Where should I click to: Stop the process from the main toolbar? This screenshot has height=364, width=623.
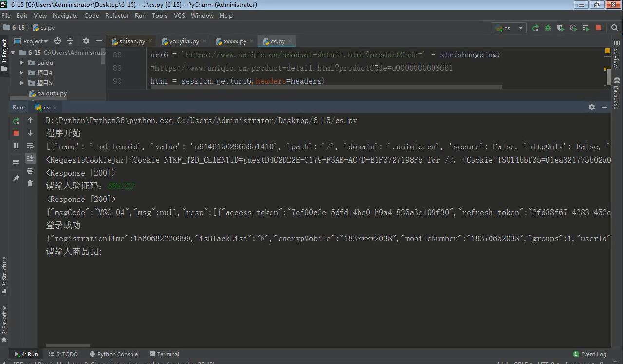(x=599, y=28)
